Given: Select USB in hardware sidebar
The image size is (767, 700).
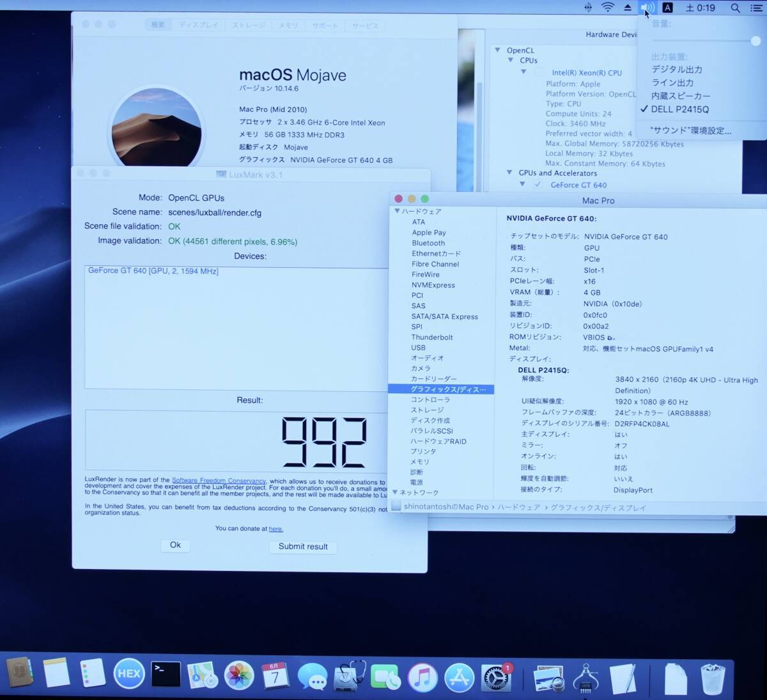Looking at the screenshot, I should (x=418, y=348).
